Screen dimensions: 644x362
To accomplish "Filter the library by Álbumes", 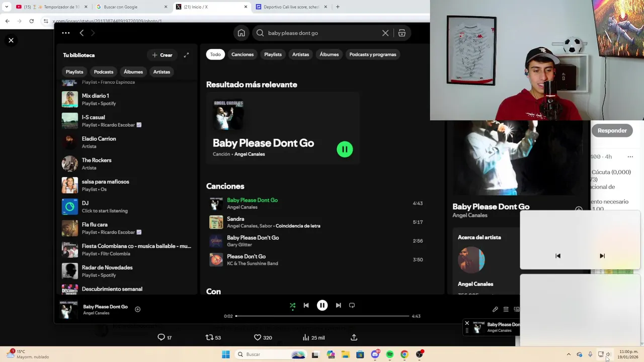I will point(133,72).
